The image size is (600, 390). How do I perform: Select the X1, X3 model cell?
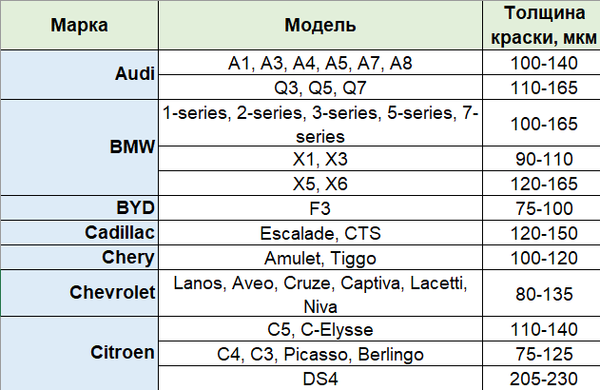tap(320, 159)
